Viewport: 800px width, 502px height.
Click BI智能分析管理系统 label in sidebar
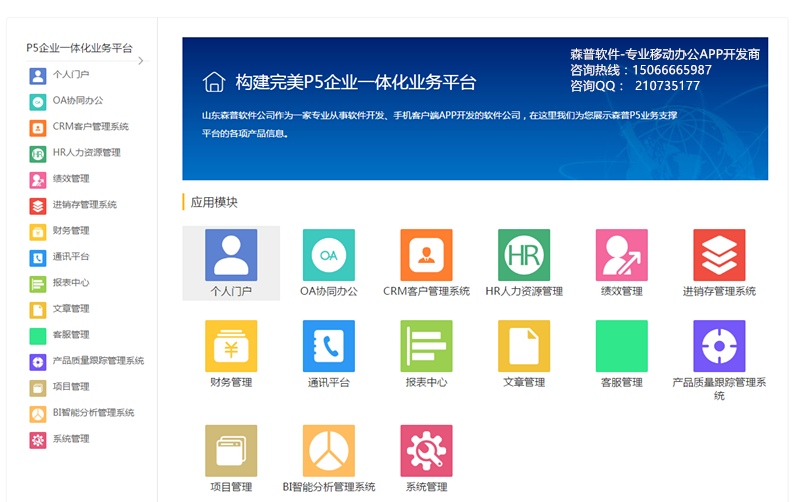[93, 413]
